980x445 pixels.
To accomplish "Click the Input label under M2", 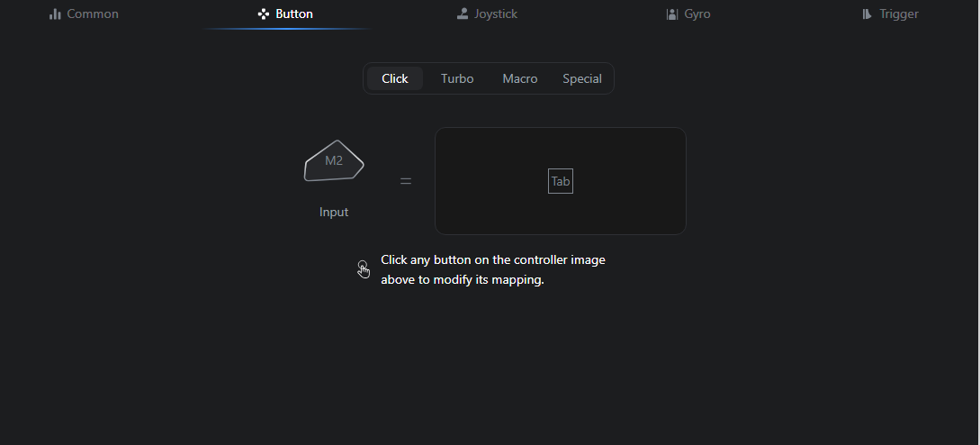I will pos(334,213).
